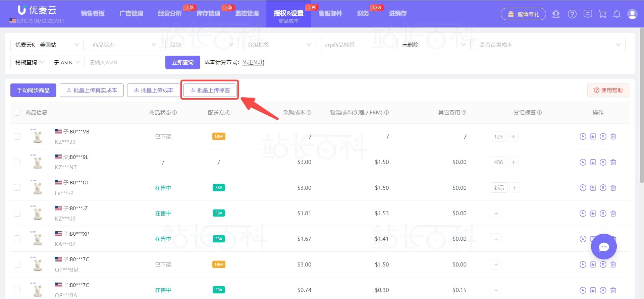This screenshot has height=299, width=644.
Task: Open the 库存管理 menu
Action: 209,13
